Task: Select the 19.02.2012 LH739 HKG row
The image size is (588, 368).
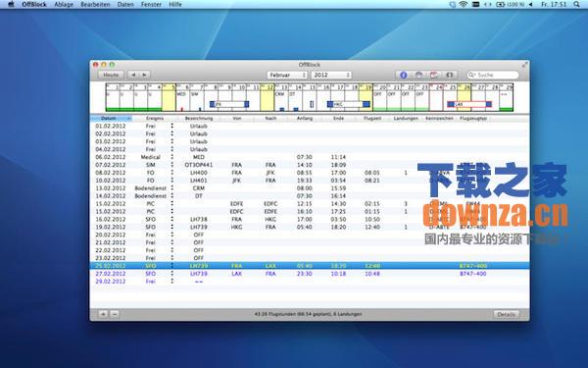Action: (x=310, y=228)
